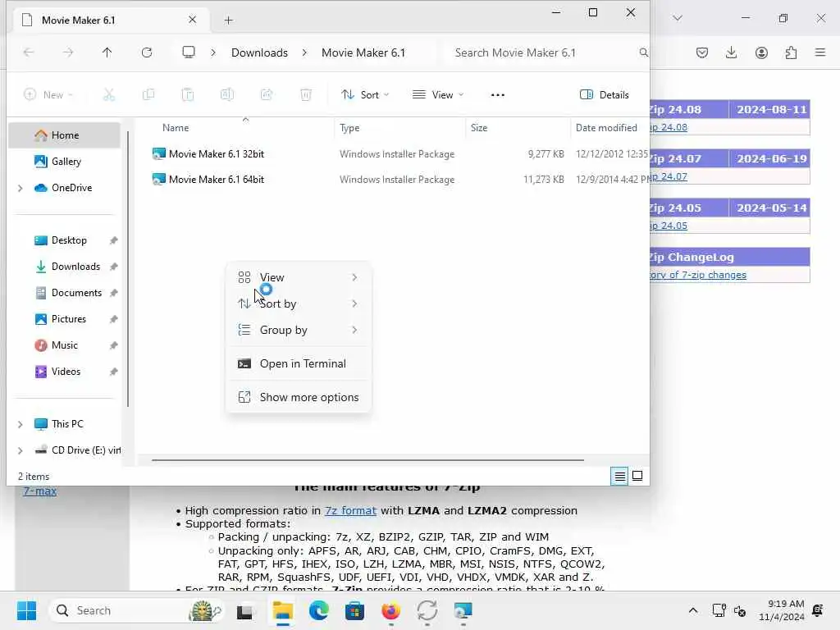This screenshot has height=630, width=840.
Task: Open Firefox account icon
Action: click(761, 52)
